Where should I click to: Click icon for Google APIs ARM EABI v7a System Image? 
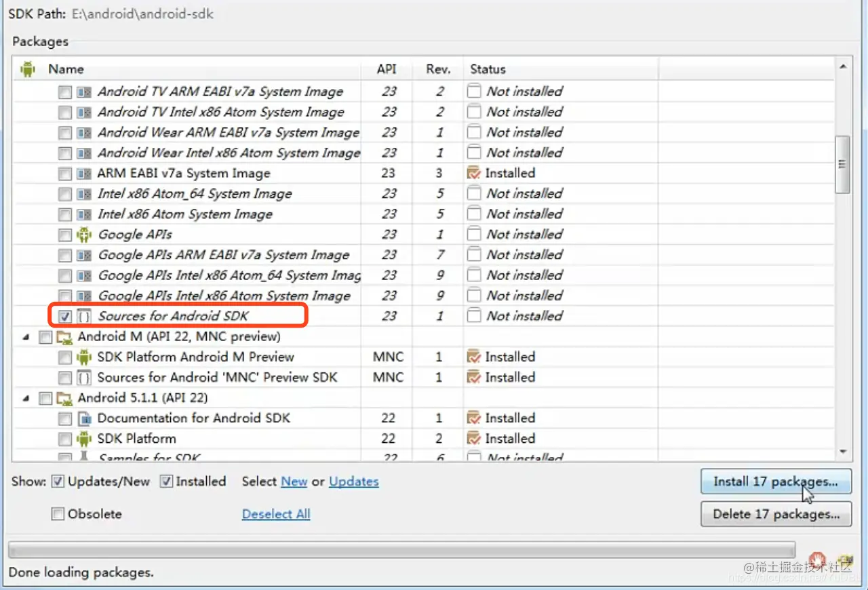(x=84, y=255)
